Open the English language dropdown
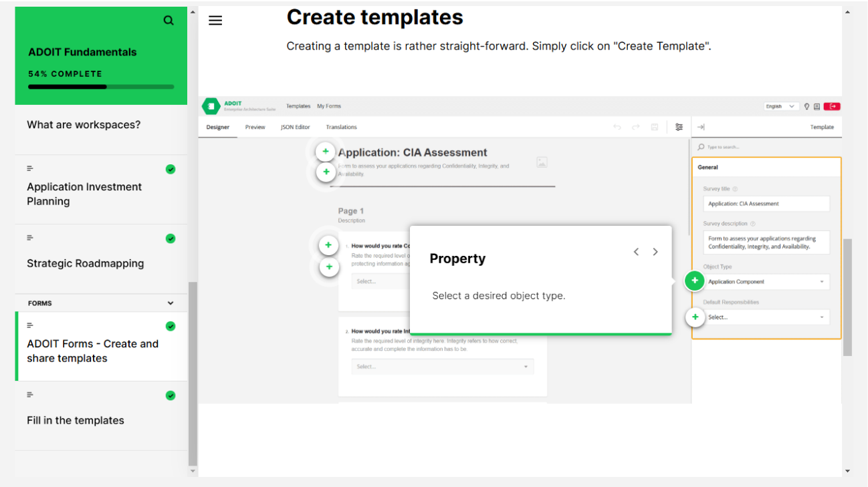This screenshot has height=487, width=868. pos(780,106)
